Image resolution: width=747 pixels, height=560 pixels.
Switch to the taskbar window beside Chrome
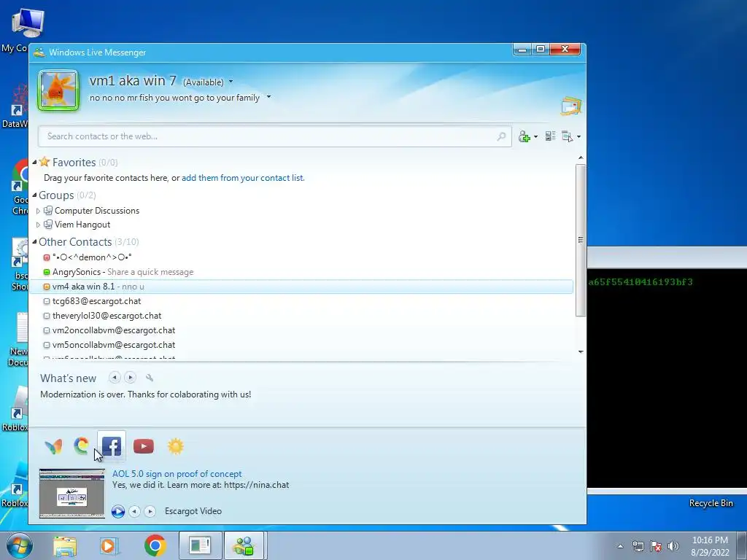coord(200,545)
